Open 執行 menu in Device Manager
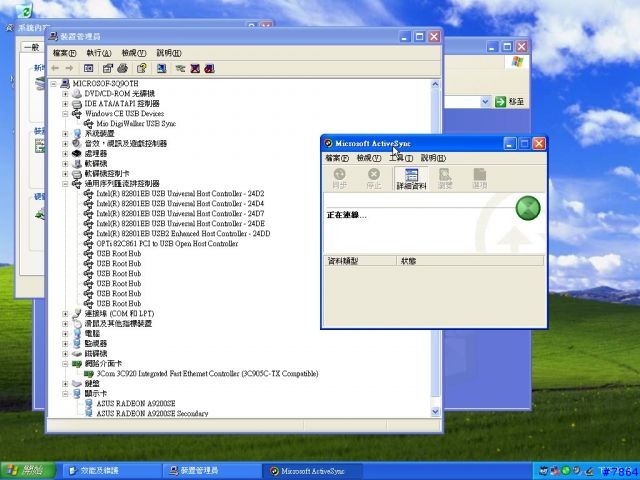Viewport: 640px width, 480px height. tap(99, 53)
